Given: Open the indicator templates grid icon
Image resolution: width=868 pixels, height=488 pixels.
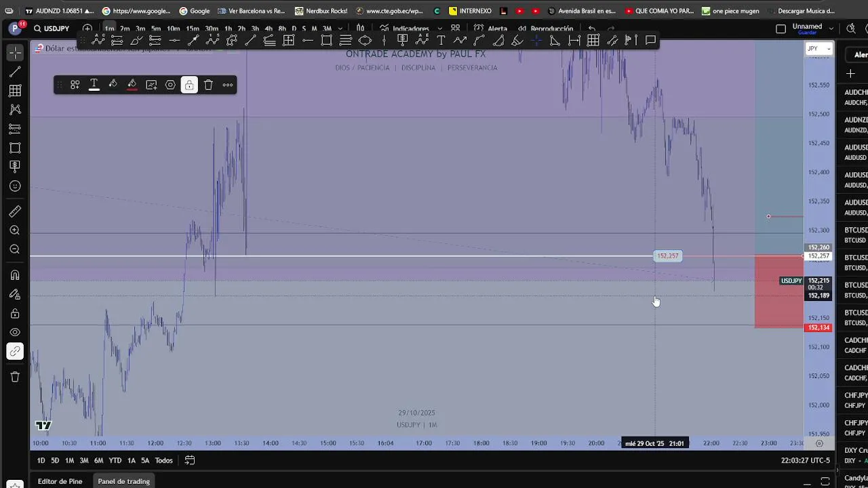Looking at the screenshot, I should (x=455, y=28).
